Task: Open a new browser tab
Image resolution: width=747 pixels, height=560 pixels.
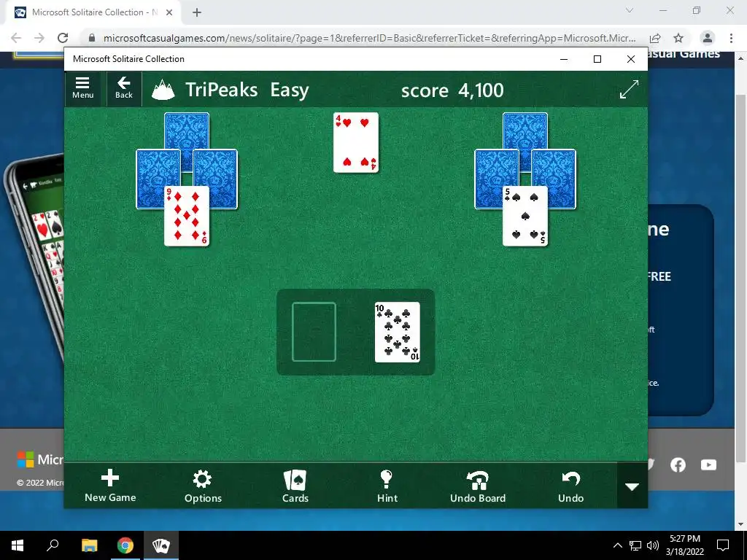Action: point(197,12)
